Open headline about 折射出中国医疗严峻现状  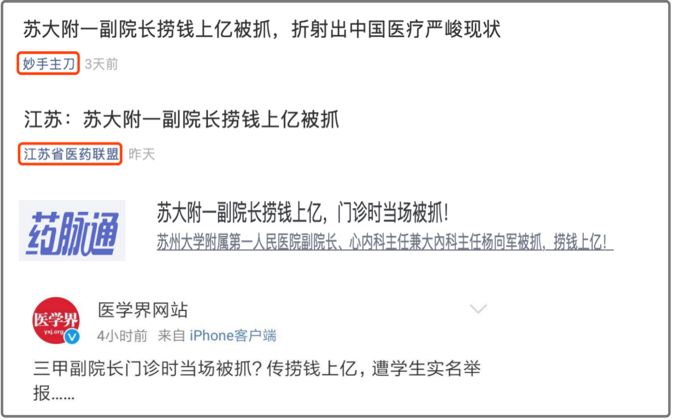[x=262, y=29]
